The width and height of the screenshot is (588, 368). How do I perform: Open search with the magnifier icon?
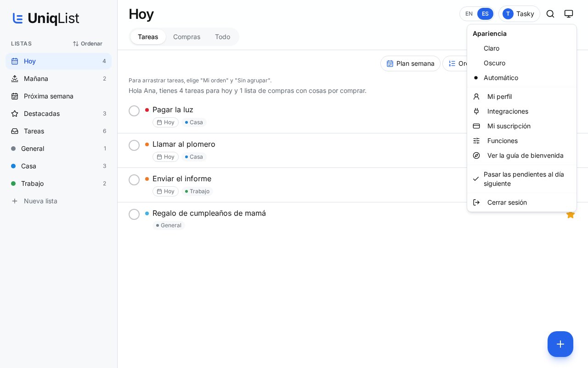550,14
